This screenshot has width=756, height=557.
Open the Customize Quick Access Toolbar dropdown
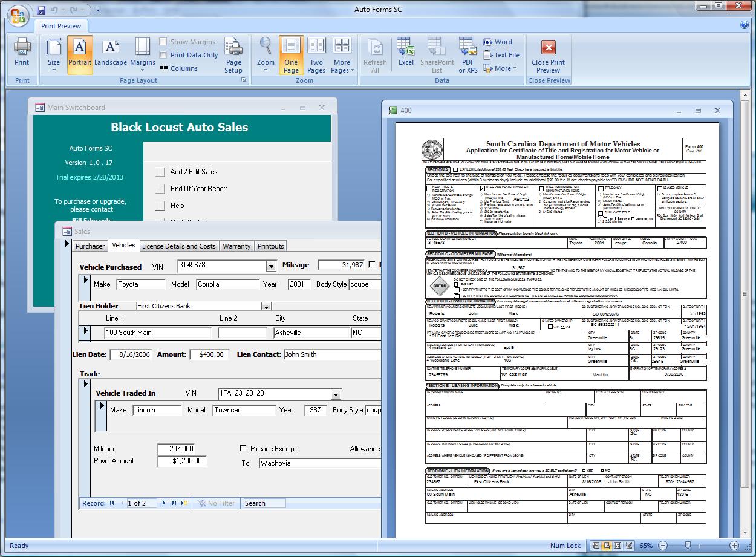(97, 10)
